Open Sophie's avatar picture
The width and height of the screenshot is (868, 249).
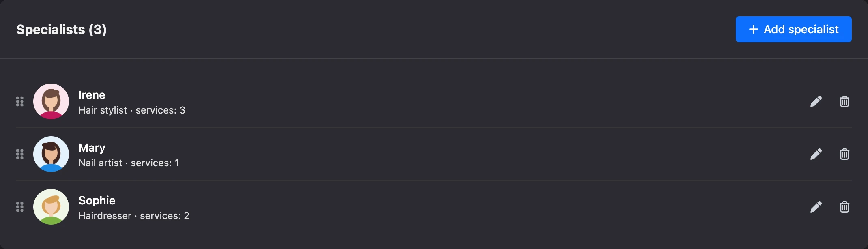51,207
